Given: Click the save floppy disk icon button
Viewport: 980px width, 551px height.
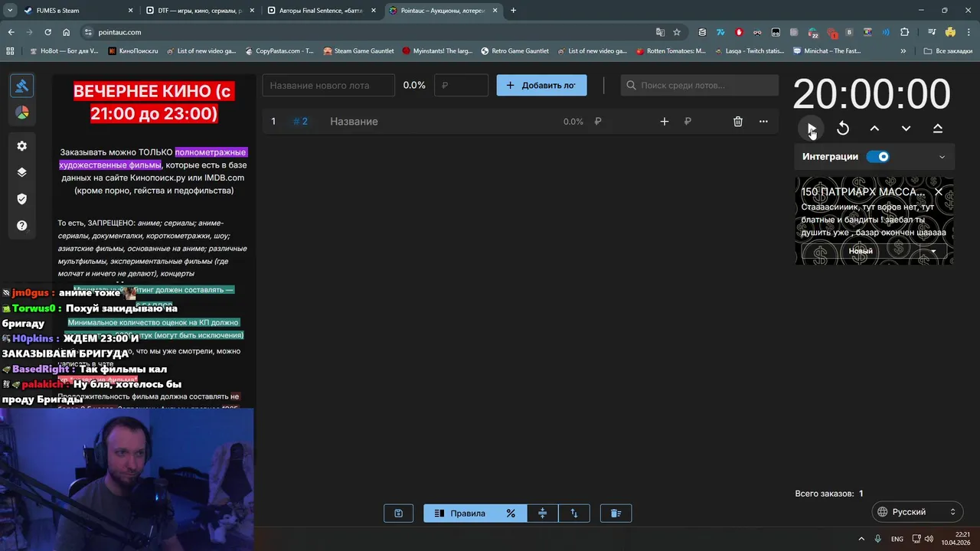Looking at the screenshot, I should [398, 514].
